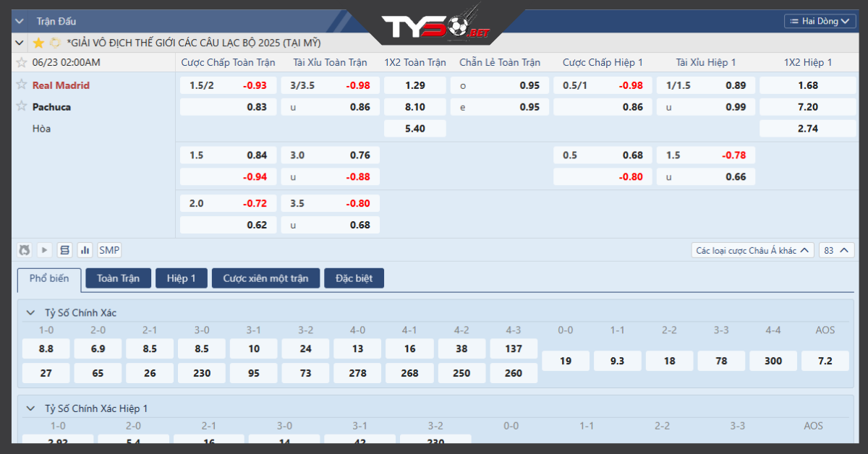The image size is (868, 454).
Task: Pick correct score 0-0 at 19
Action: click(x=566, y=361)
